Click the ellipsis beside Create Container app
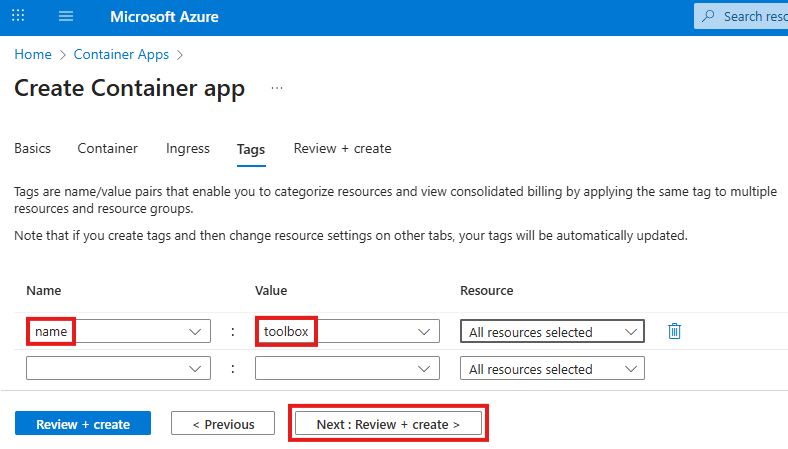Screen dimensions: 788x449 tap(277, 88)
